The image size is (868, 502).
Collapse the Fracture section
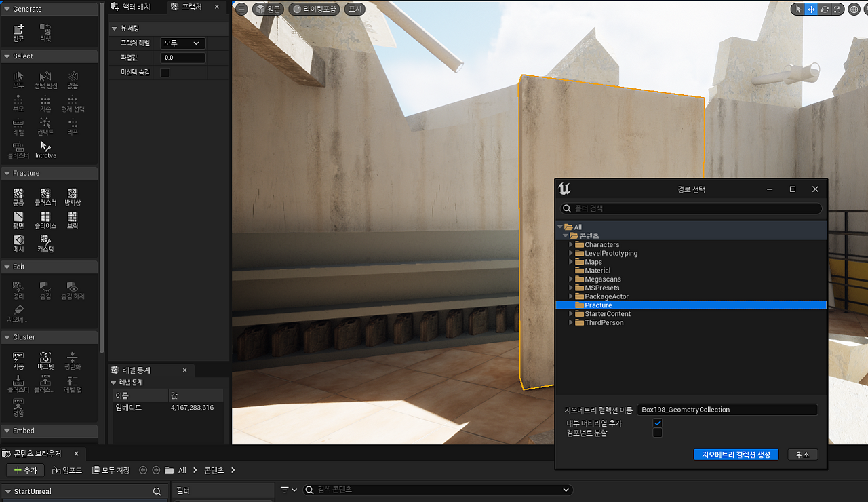click(7, 173)
